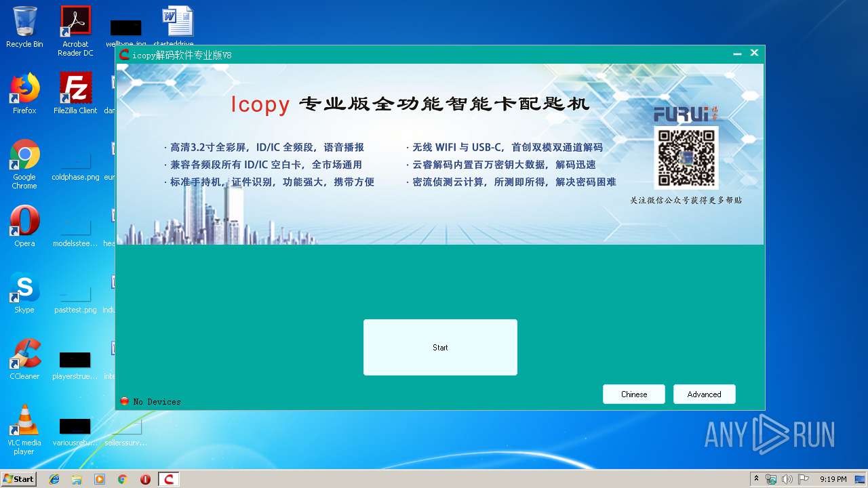Select the Google Chrome desktop shortcut
Viewport: 868px width, 488px height.
24,164
